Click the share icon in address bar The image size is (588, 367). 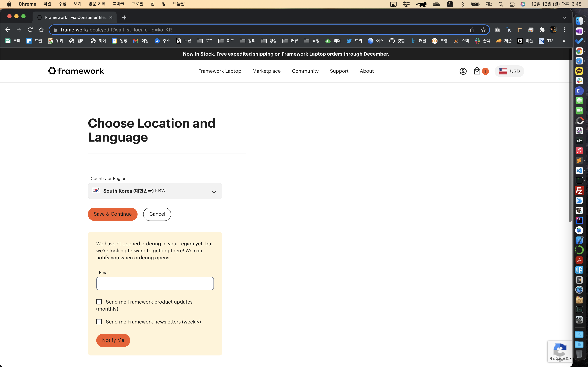472,30
